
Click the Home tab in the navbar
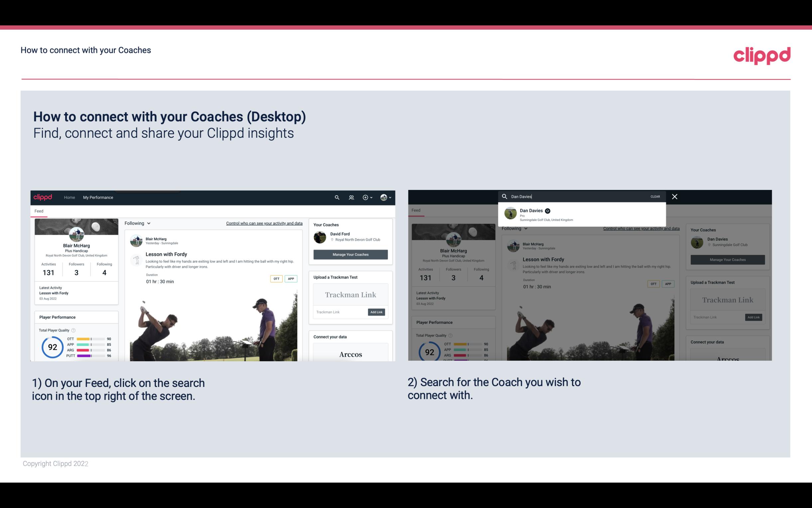point(69,197)
